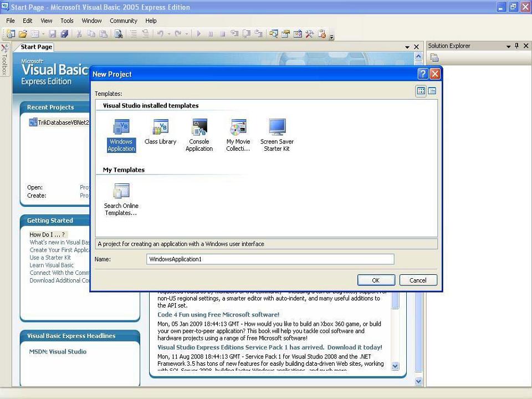This screenshot has width=532, height=399.
Task: Cancel the New Project dialog
Action: 418,280
